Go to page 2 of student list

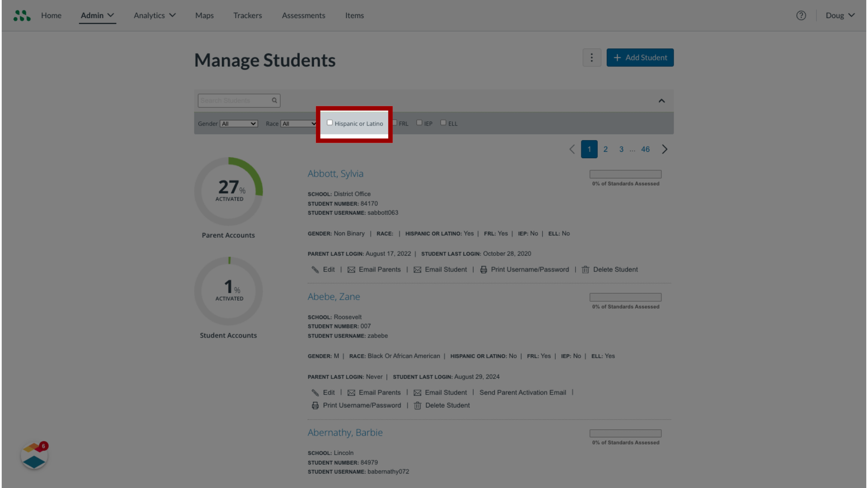605,149
